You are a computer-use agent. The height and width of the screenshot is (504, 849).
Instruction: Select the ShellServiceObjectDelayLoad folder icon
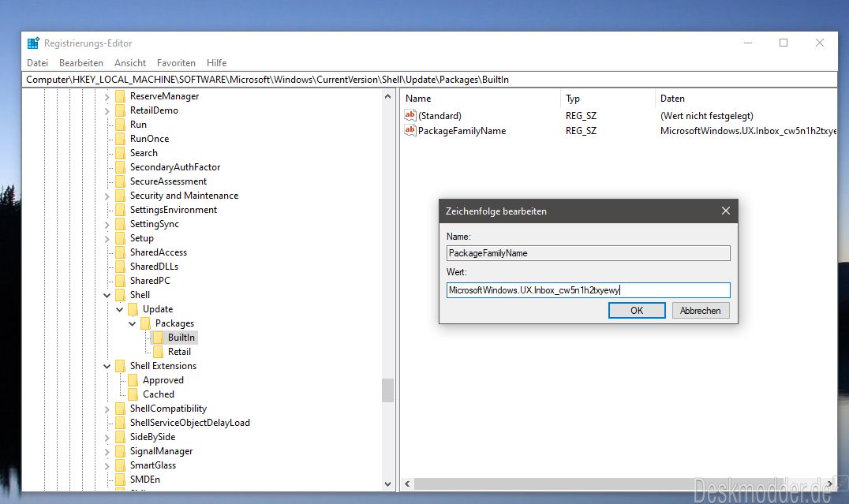point(120,423)
